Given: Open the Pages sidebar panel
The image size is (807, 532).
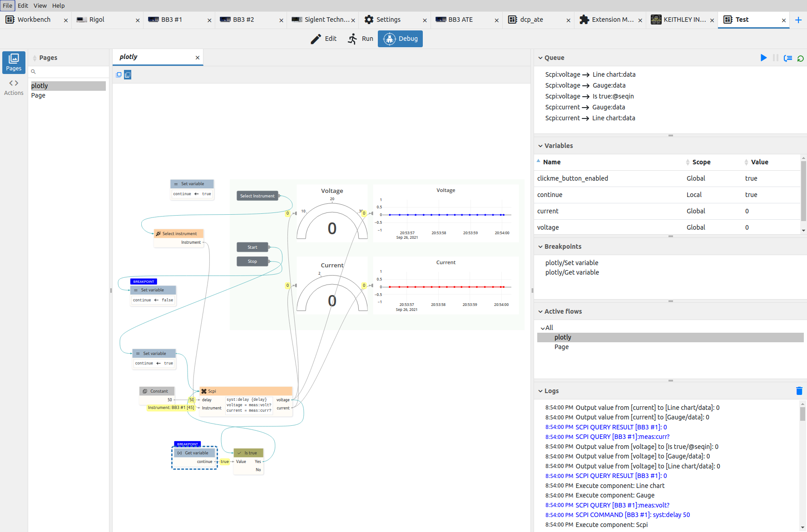Looking at the screenshot, I should [14, 62].
